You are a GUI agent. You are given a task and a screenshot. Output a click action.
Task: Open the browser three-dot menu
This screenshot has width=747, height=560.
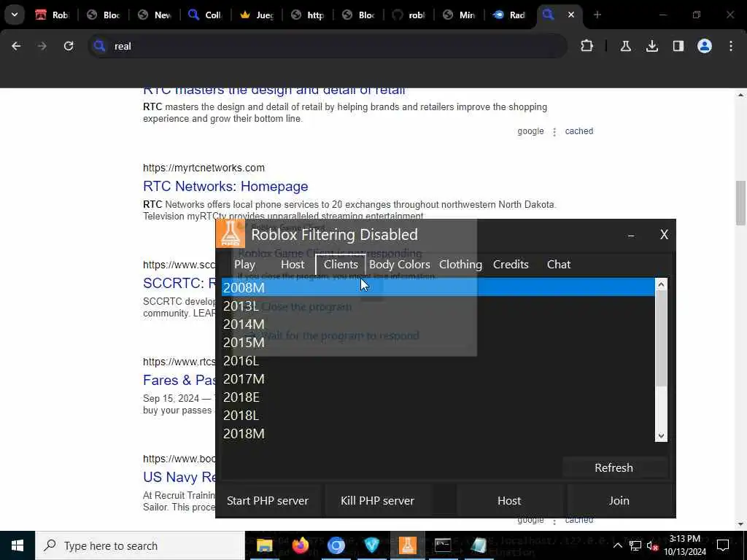click(x=731, y=46)
